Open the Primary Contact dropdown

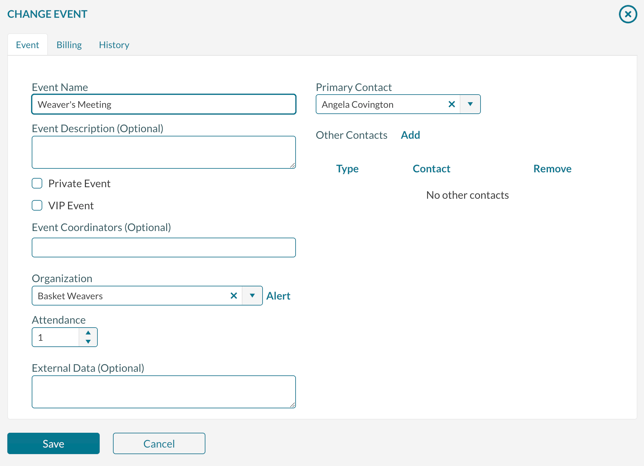point(470,104)
